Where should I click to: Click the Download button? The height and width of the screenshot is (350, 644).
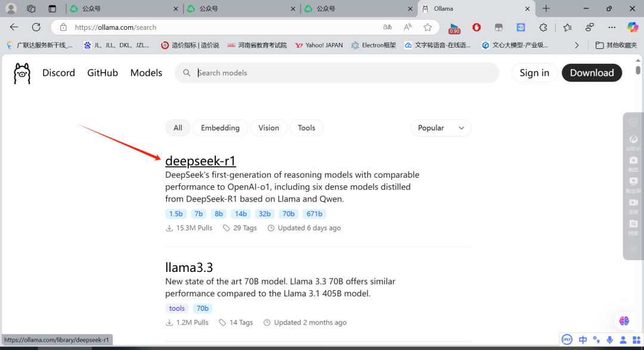pos(592,73)
